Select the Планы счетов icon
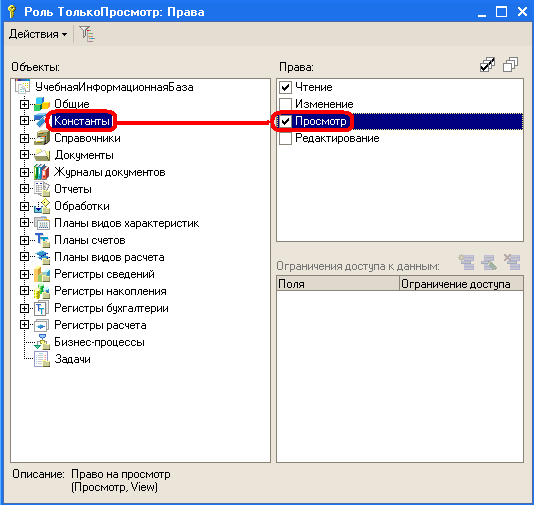This screenshot has width=534, height=505. tap(42, 240)
